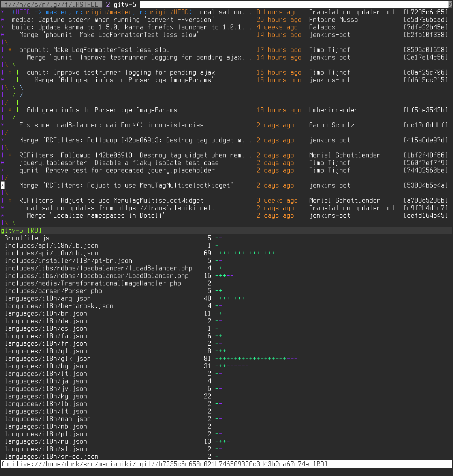Open includes/installer/i18n/pt-br.json entry
The width and height of the screenshot is (453, 476).
68,261
